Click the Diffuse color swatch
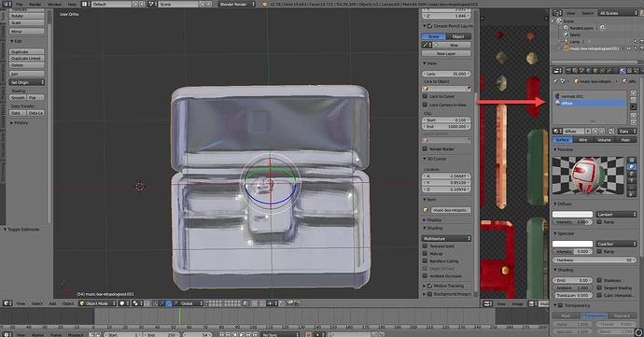 [x=572, y=214]
